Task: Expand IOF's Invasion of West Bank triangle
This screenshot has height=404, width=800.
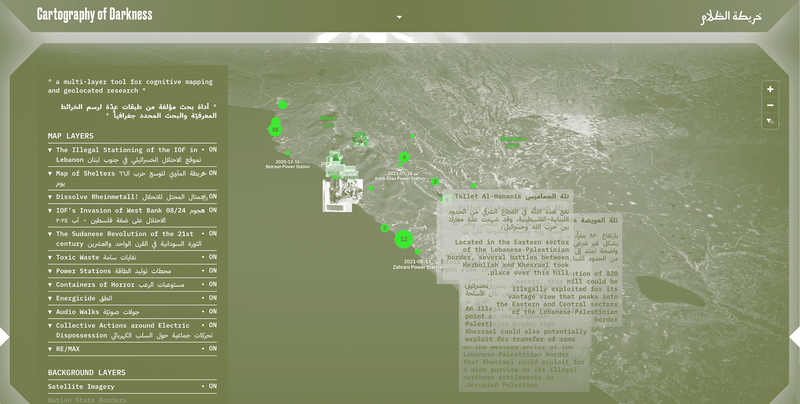Action: click(x=50, y=210)
